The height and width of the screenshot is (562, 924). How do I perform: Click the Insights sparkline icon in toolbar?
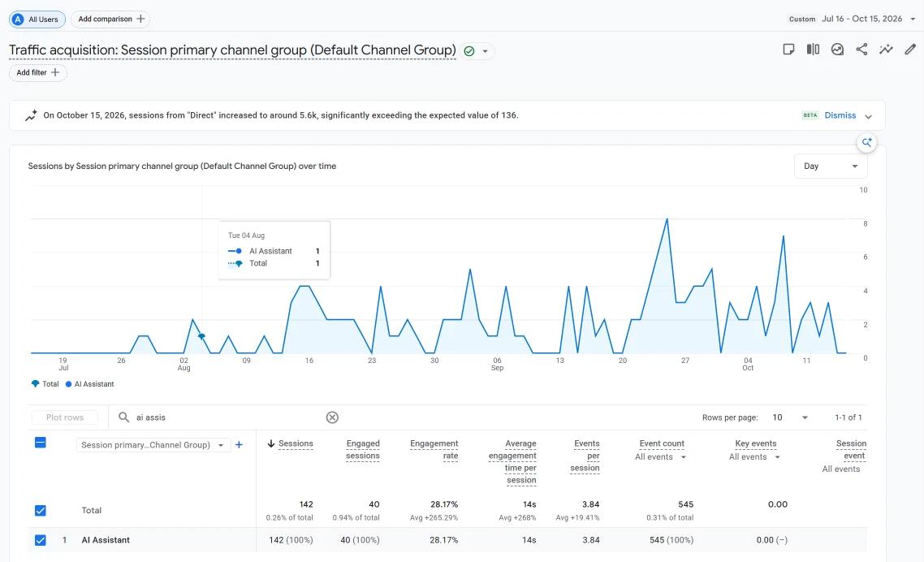tap(886, 50)
